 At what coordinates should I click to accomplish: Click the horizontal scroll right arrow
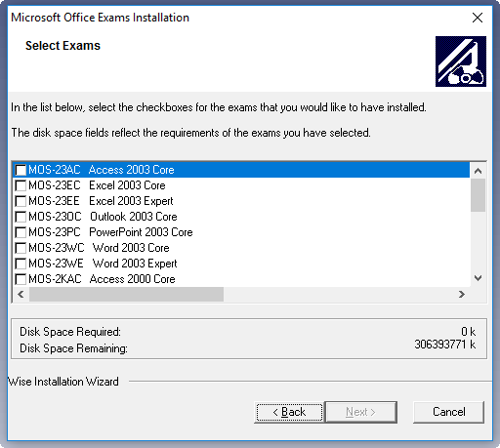click(x=462, y=295)
